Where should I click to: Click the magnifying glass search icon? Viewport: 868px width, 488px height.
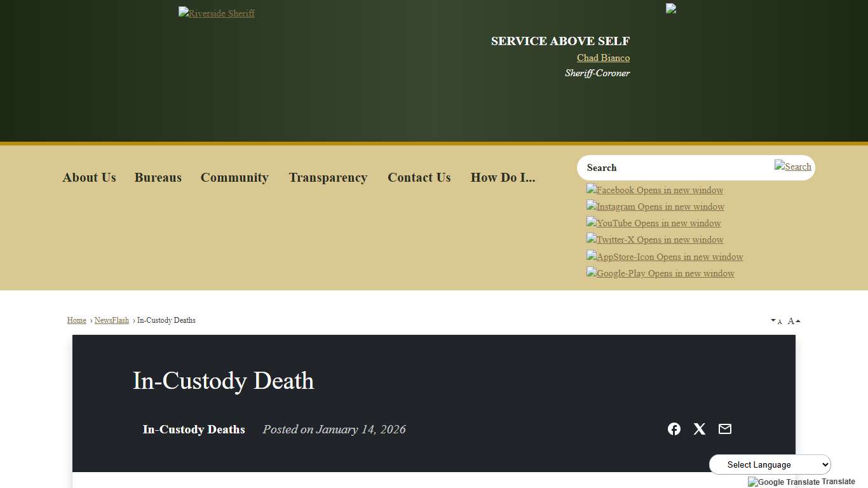pos(793,166)
